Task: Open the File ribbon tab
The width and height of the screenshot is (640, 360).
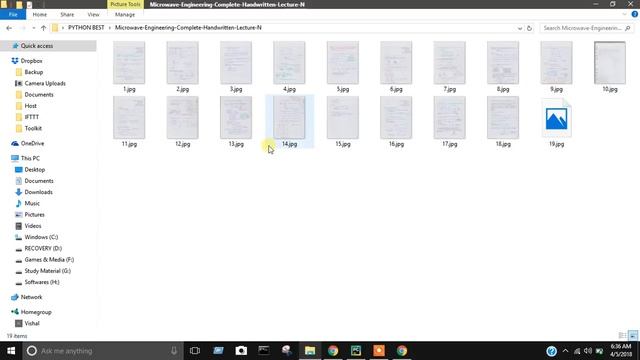Action: [x=13, y=14]
